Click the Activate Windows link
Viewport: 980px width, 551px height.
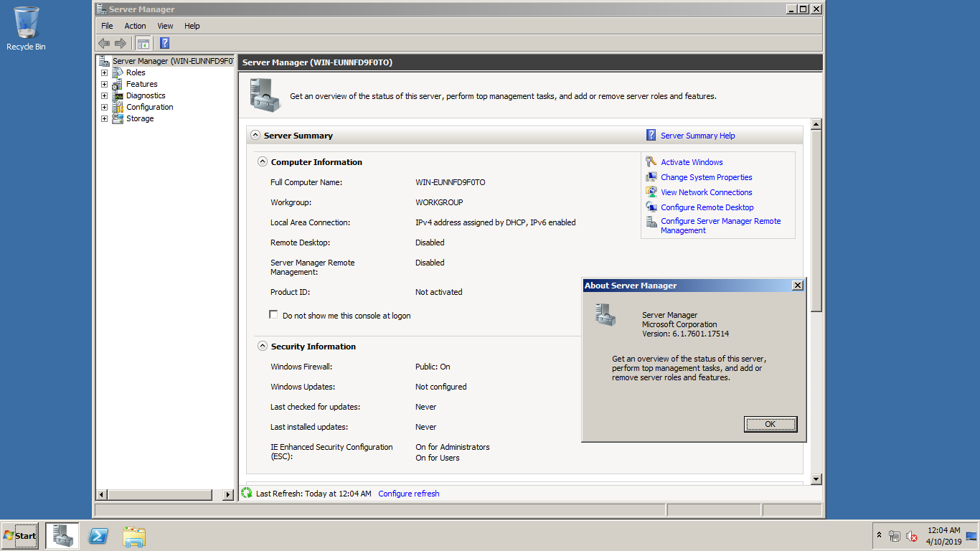coord(692,162)
